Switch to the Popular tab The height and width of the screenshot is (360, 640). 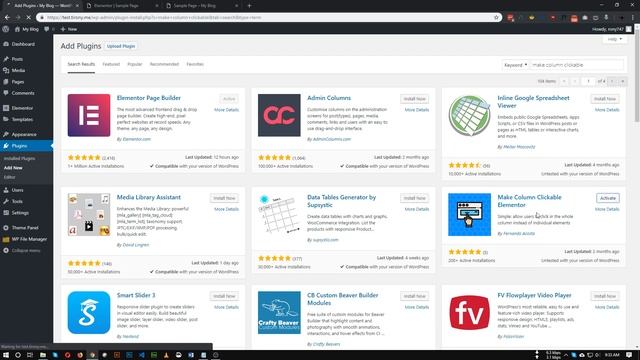(x=135, y=64)
